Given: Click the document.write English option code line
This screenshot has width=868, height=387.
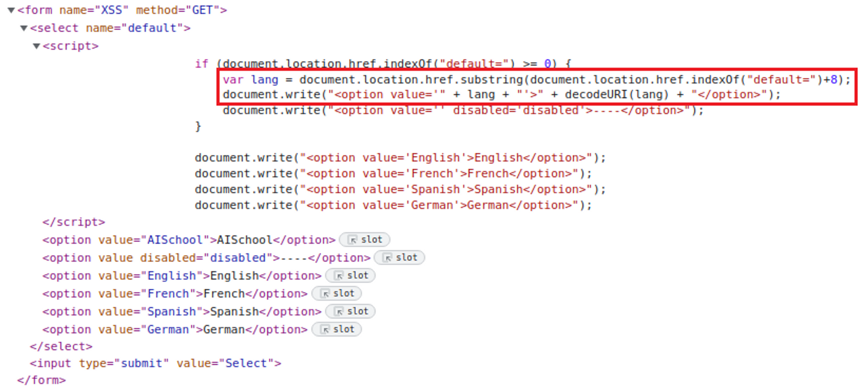Looking at the screenshot, I should 400,157.
